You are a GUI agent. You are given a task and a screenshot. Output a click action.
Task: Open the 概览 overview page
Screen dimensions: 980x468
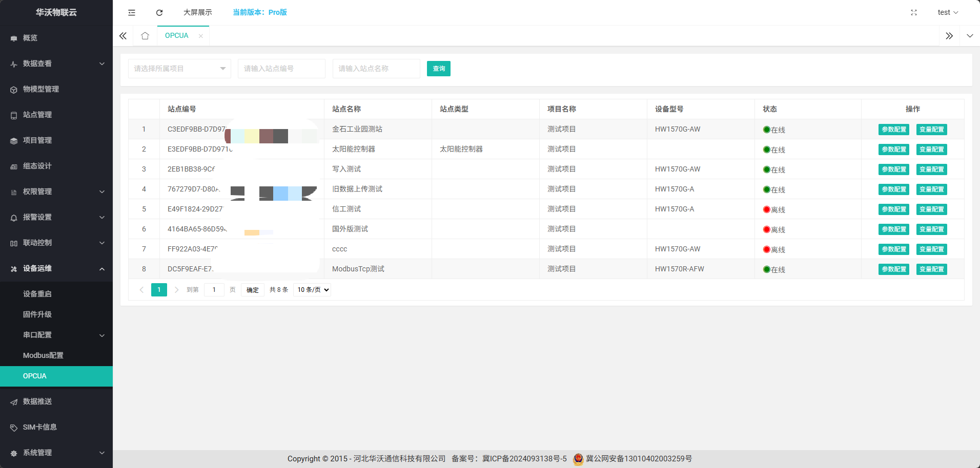coord(30,38)
